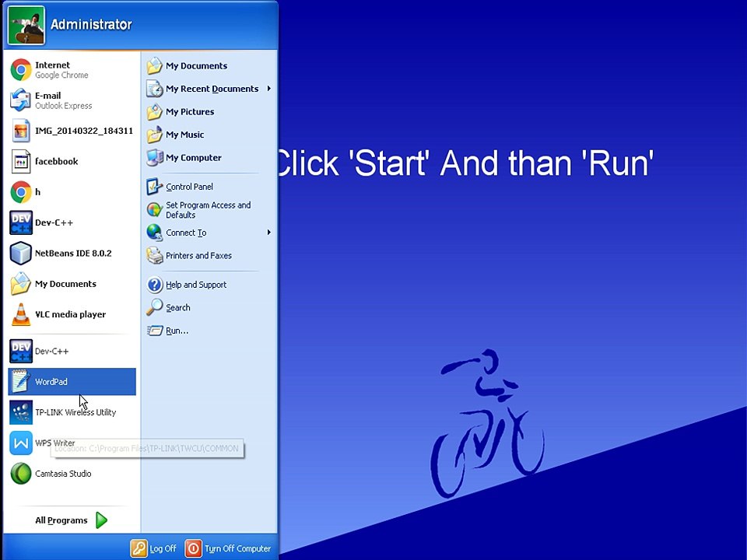
Task: Open Printers and Faxes icon
Action: [154, 256]
